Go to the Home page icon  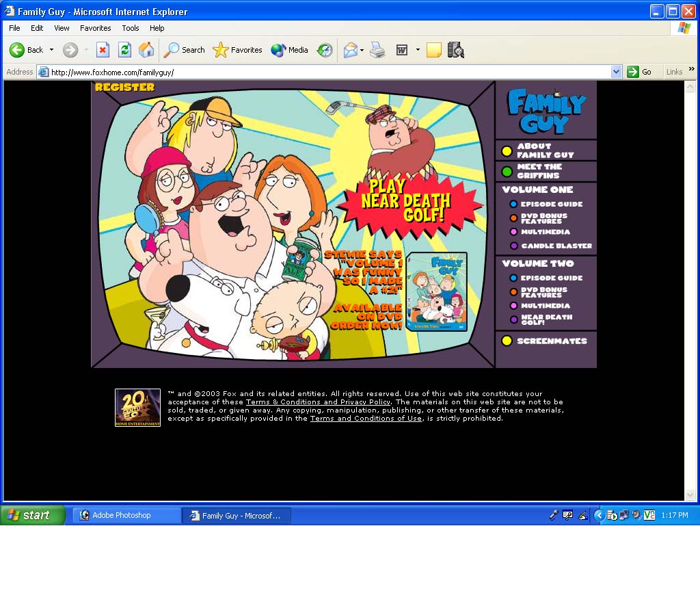tap(146, 50)
